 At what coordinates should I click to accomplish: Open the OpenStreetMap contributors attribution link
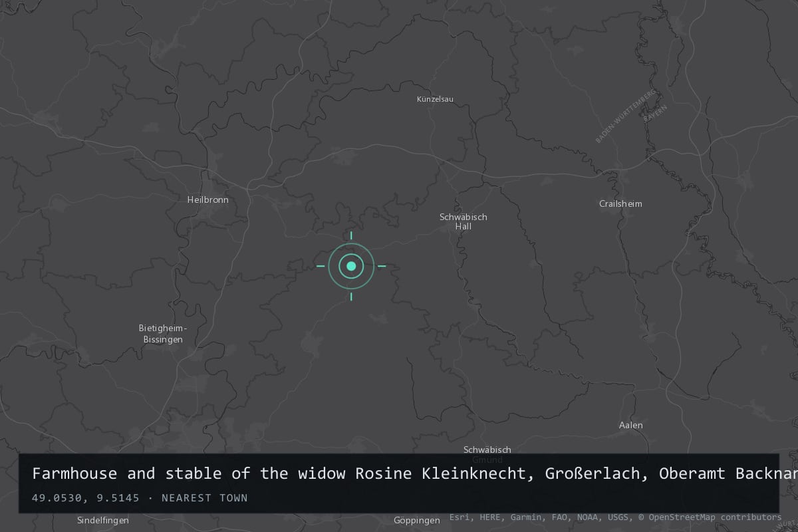[710, 517]
